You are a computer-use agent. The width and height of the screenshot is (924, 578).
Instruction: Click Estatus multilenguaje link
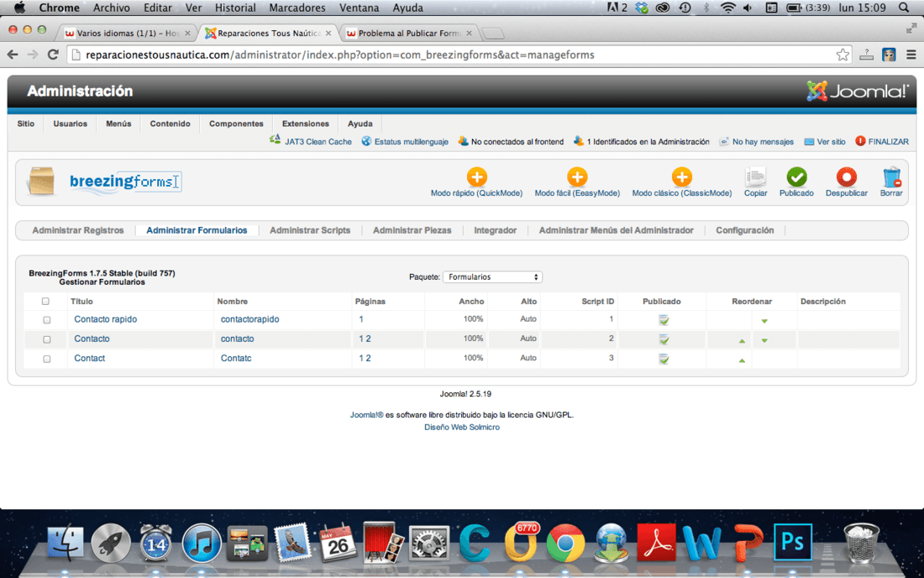click(412, 141)
